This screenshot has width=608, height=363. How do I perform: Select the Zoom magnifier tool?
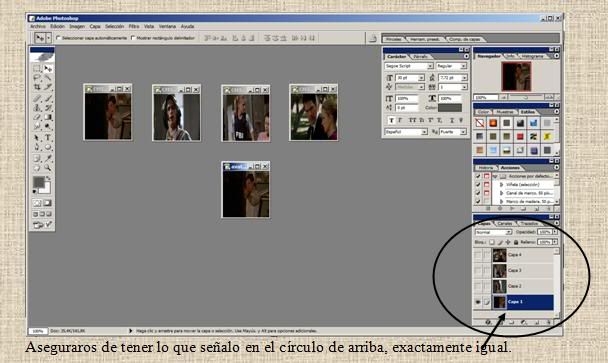pyautogui.click(x=48, y=168)
